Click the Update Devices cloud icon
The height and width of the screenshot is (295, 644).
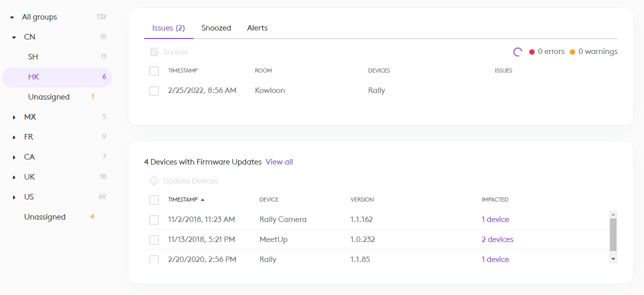click(154, 181)
